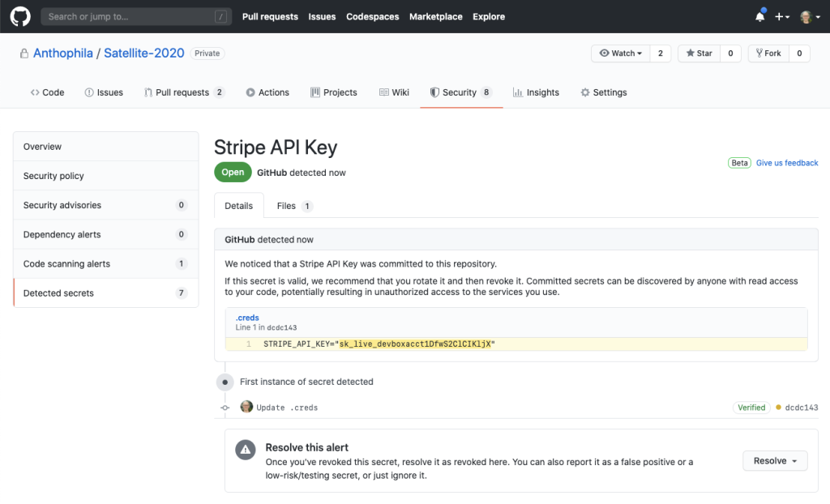Expand the Watch dropdown
The image size is (830, 504).
(621, 53)
